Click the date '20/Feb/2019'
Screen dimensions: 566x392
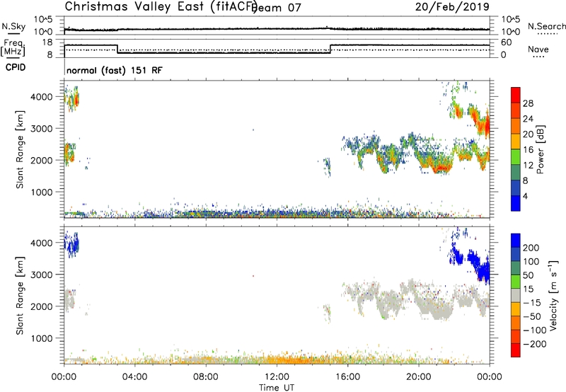point(452,7)
